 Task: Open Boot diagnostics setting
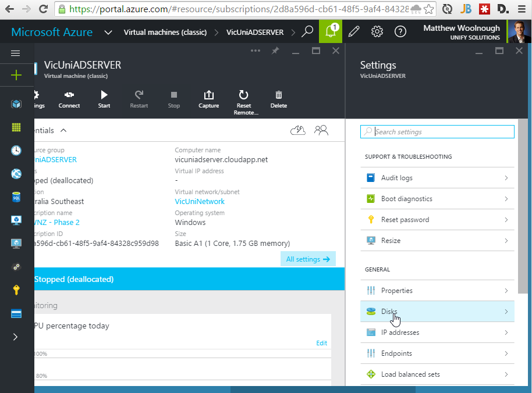coord(437,199)
